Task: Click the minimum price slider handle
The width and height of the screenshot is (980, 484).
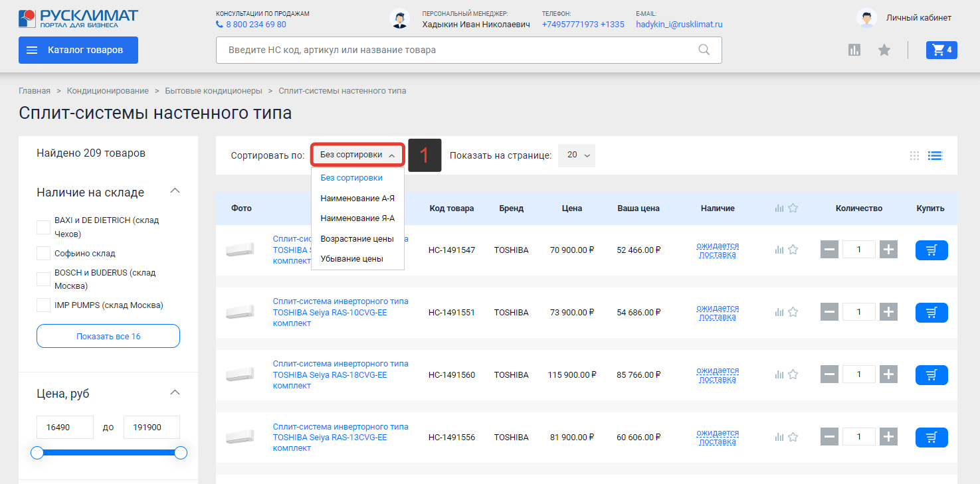Action: (37, 453)
